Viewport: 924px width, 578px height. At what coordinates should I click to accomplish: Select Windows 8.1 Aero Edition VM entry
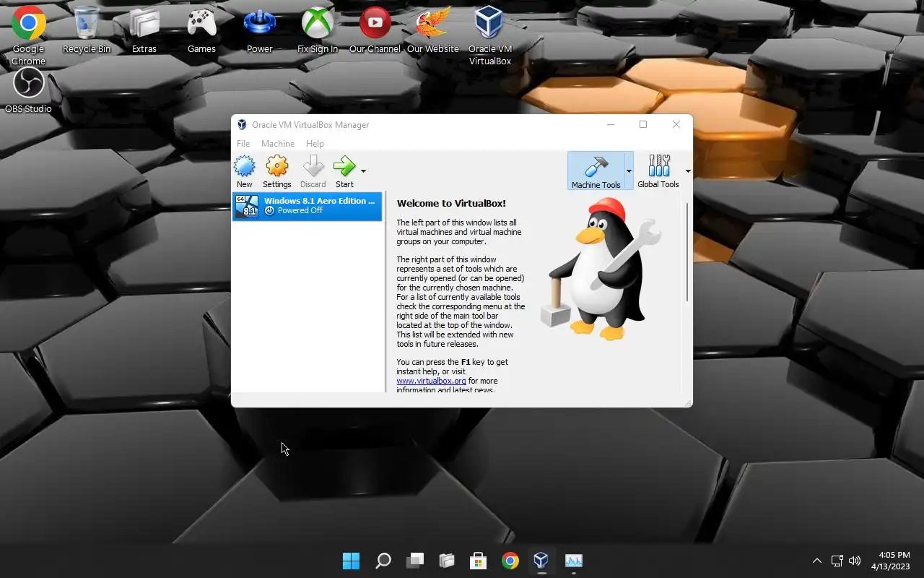(307, 206)
